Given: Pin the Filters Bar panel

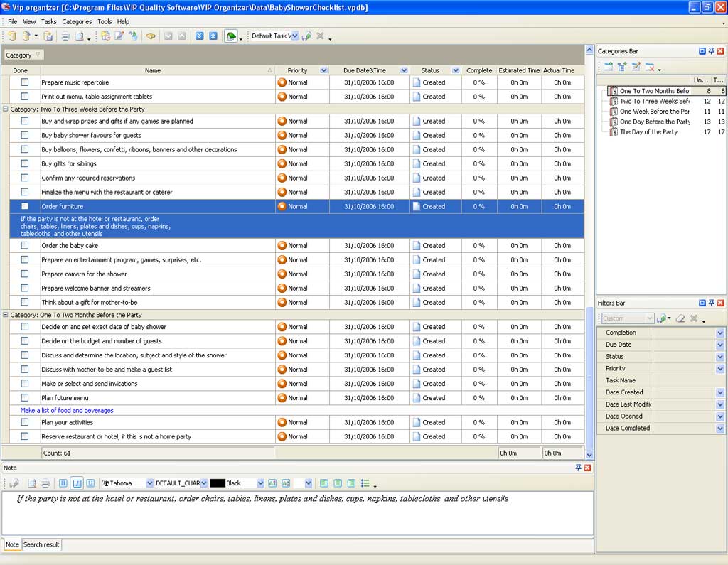Looking at the screenshot, I should tap(711, 303).
